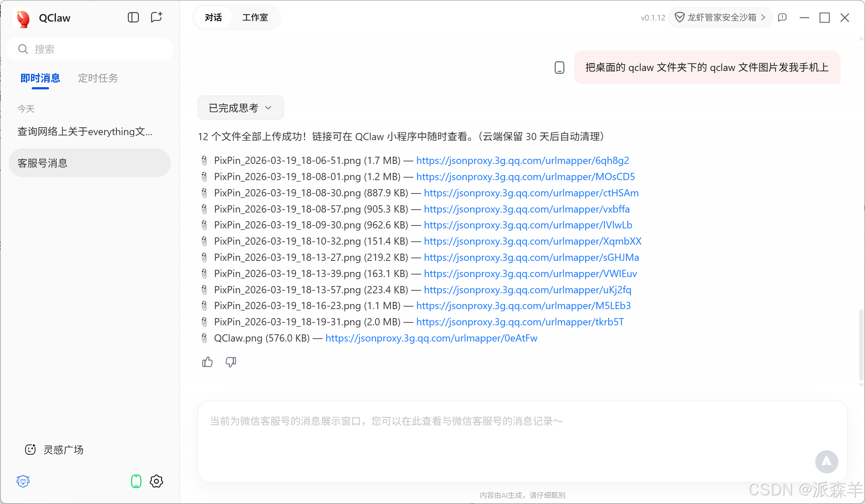Like the reply with thumbs up
Screen dimensions: 865x504
tap(207, 362)
